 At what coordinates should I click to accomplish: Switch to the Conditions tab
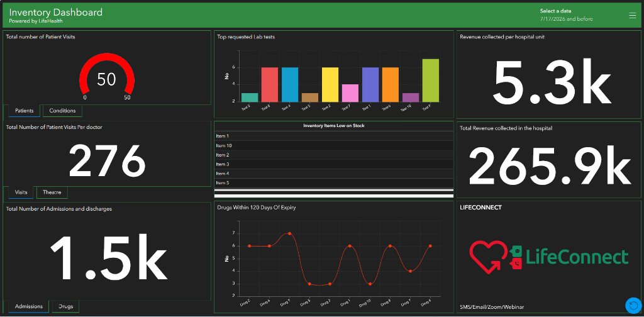pos(62,111)
